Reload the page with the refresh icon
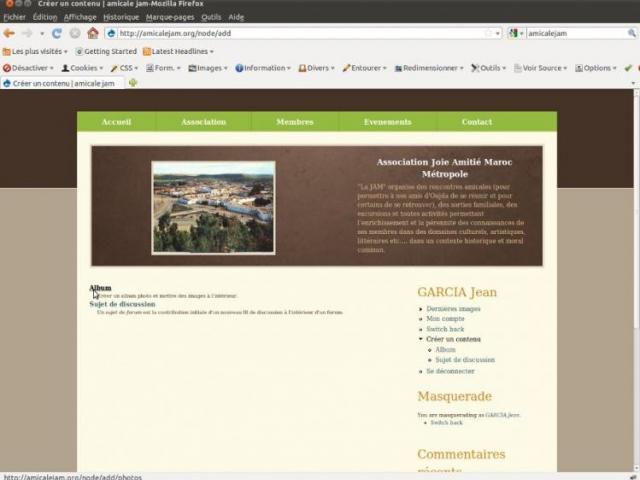 tap(57, 33)
